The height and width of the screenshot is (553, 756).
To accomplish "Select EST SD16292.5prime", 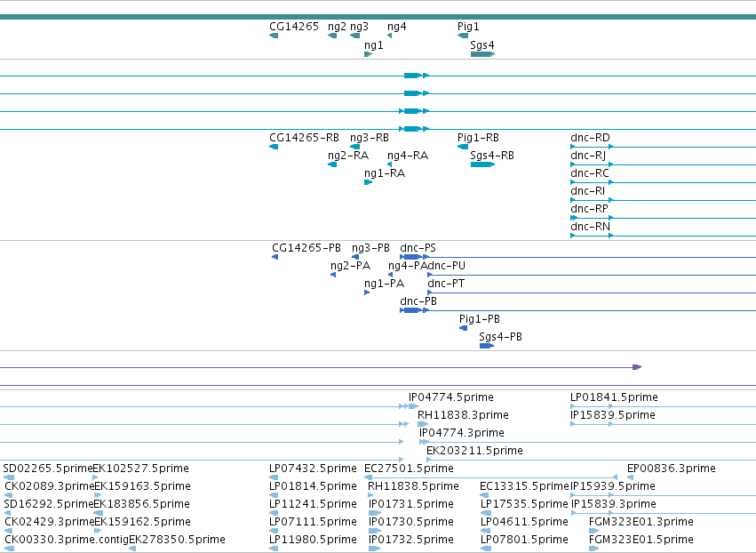I will (x=49, y=504).
